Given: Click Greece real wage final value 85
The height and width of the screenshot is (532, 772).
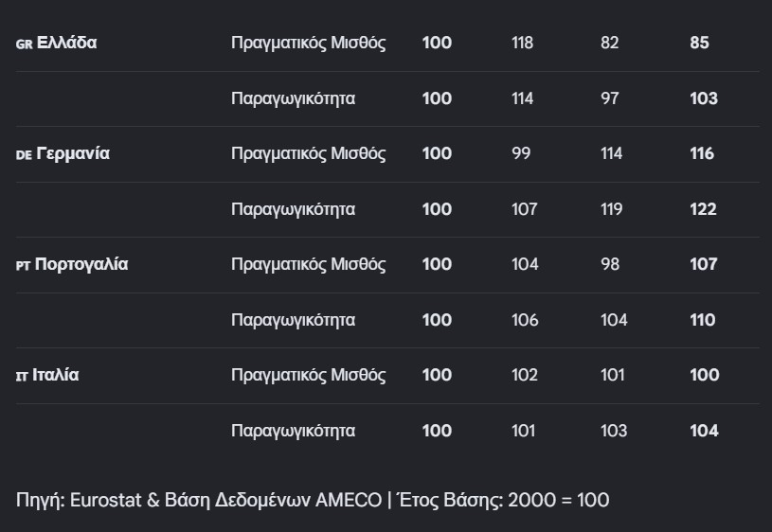Looking at the screenshot, I should point(699,43).
